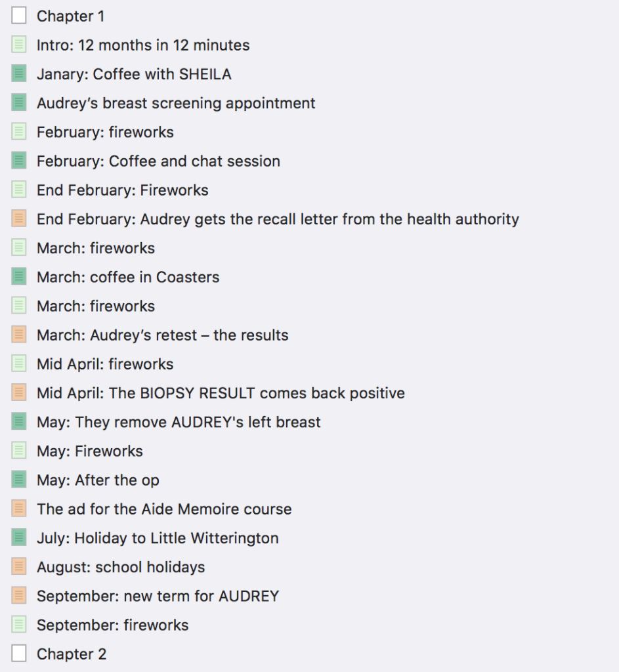Click the document icon beside Janary: Coffee with SHEILA
619x672 pixels.
pos(19,74)
